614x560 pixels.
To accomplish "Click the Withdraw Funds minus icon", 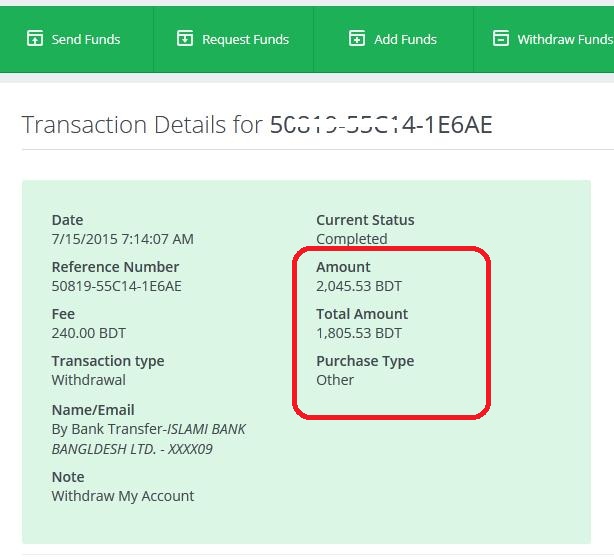I will coord(501,39).
